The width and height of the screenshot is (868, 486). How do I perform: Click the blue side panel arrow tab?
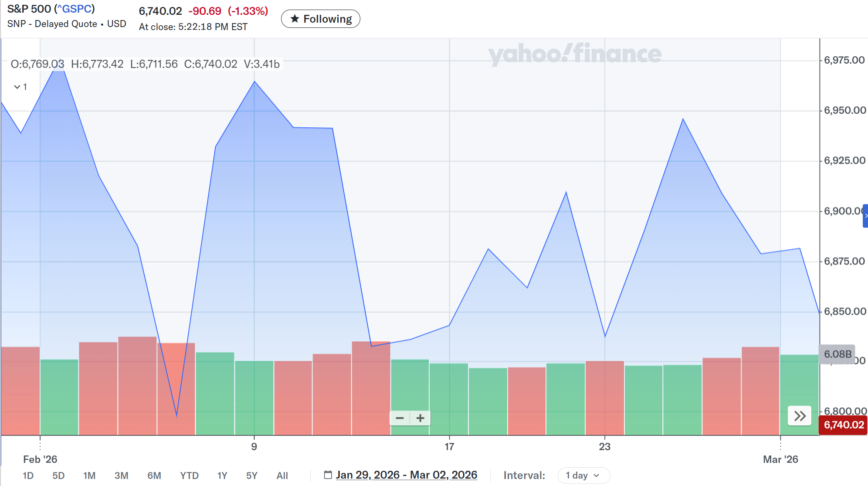[865, 216]
